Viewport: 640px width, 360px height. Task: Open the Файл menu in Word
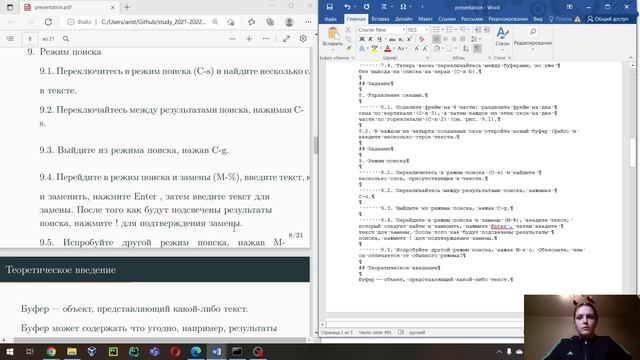click(x=331, y=19)
